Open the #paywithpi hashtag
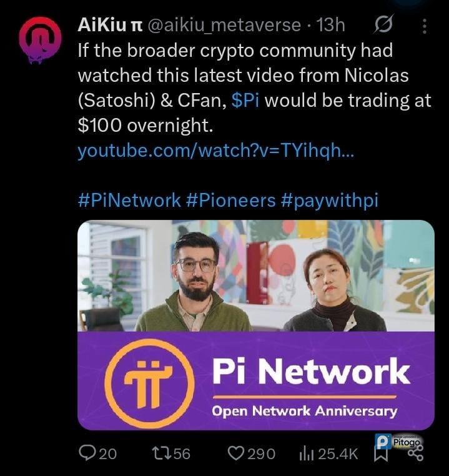 330,201
